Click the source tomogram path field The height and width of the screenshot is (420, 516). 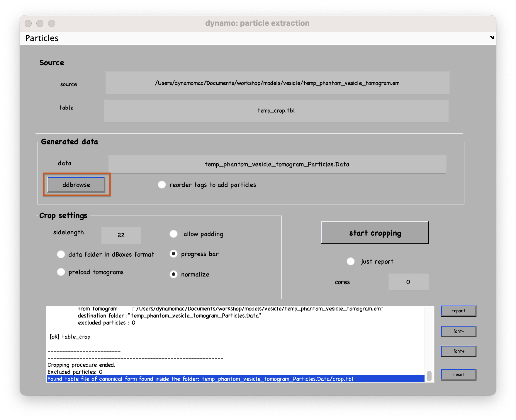pyautogui.click(x=277, y=83)
